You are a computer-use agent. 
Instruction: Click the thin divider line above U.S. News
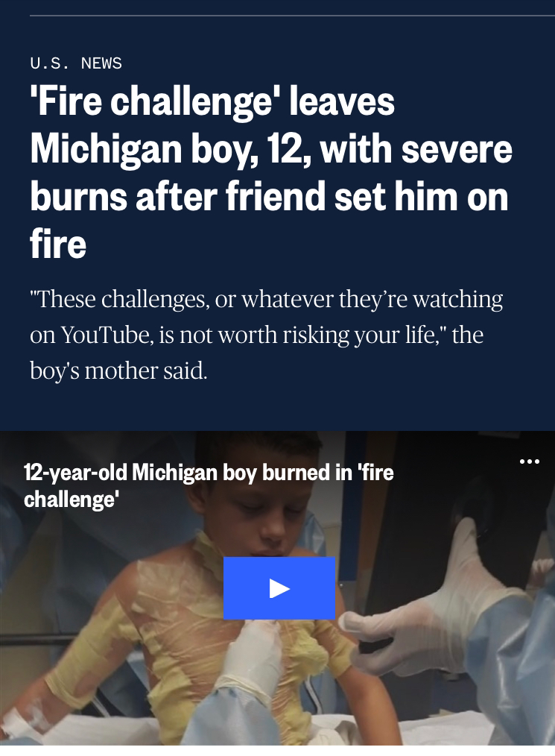click(293, 16)
